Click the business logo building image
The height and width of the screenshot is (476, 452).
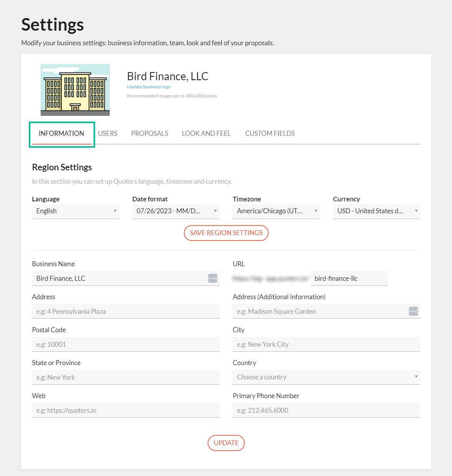(x=75, y=90)
